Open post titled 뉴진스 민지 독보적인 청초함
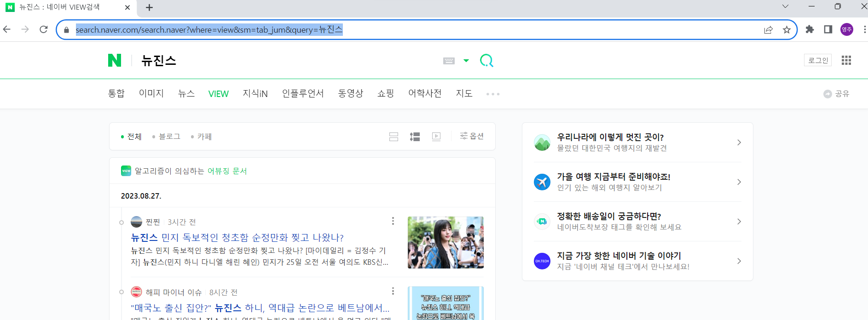The width and height of the screenshot is (868, 320). click(237, 238)
